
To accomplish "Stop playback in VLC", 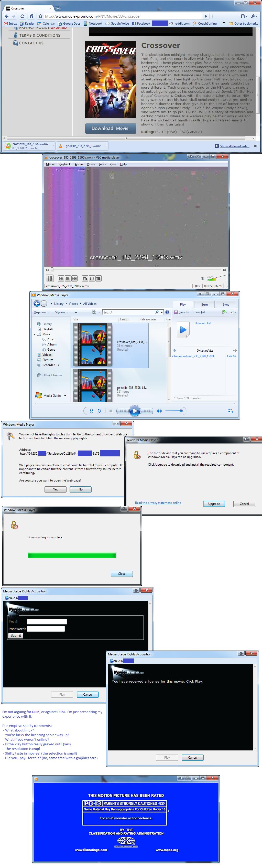I will coord(68,278).
